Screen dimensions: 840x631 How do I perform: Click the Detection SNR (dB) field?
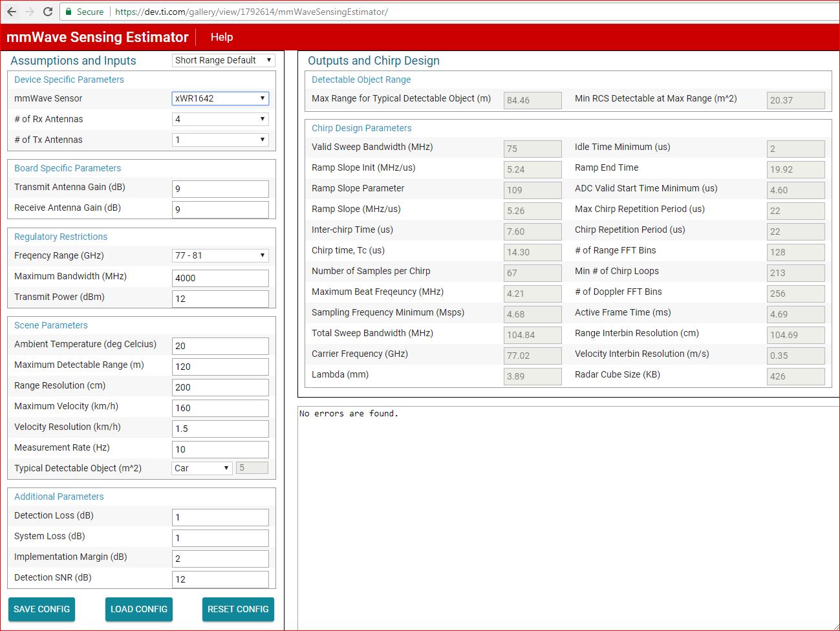pos(221,579)
